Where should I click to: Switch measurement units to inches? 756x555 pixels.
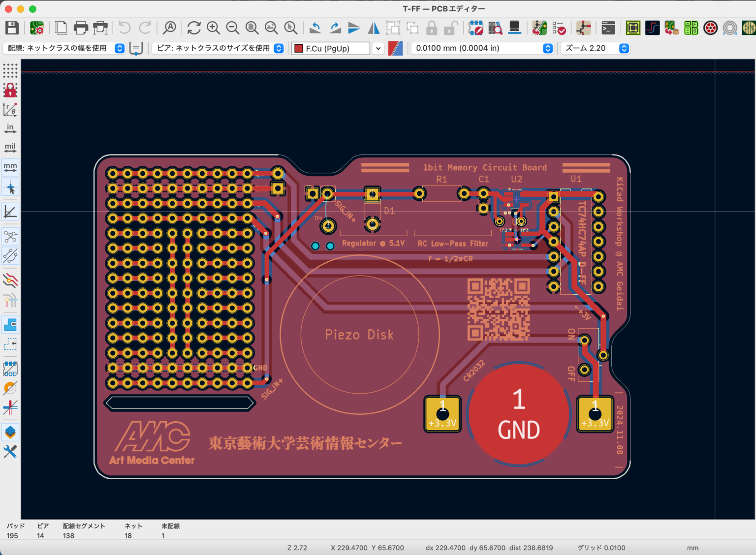point(10,128)
